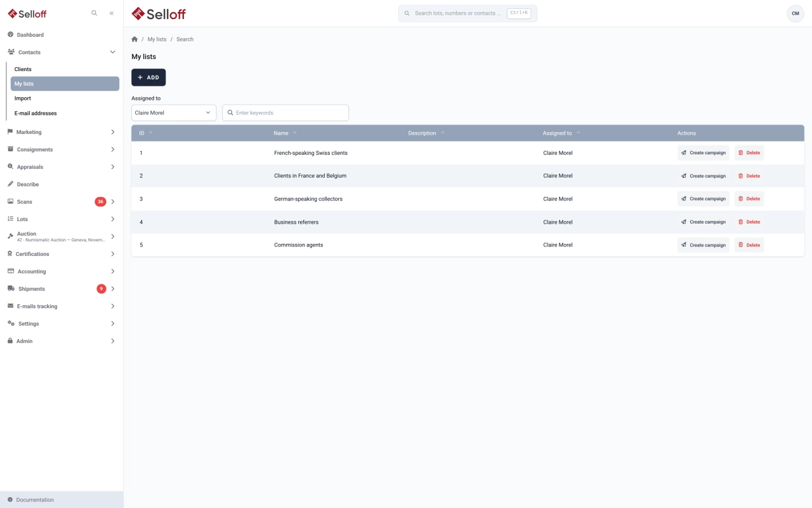Open Documentation at the sidebar bottom

pos(62,500)
